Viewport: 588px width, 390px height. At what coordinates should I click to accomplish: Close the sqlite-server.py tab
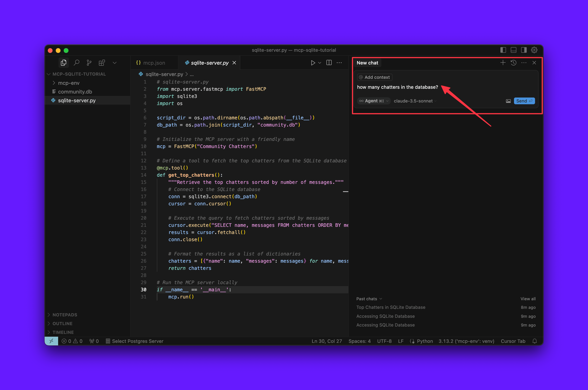point(234,63)
